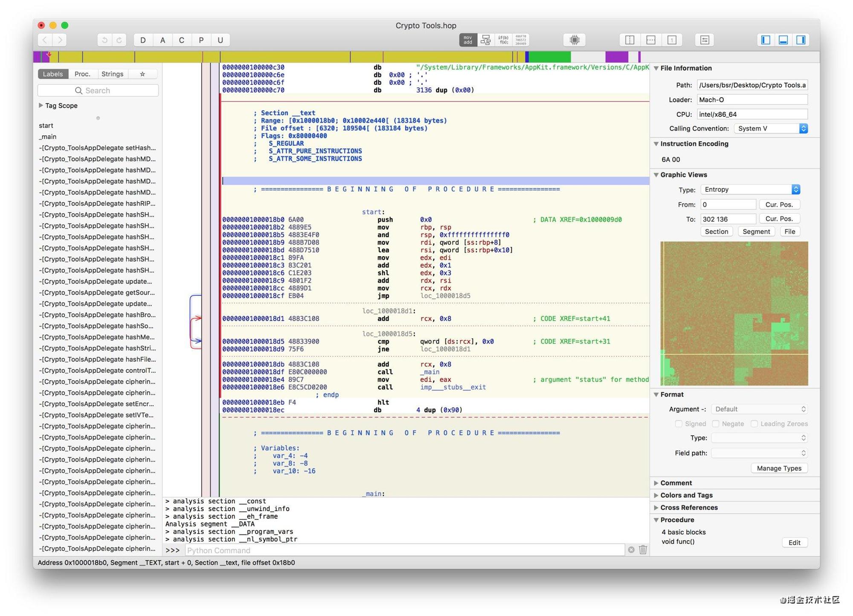Open the Argument format dropdown
Viewport: 853px width, 616px height.
760,409
